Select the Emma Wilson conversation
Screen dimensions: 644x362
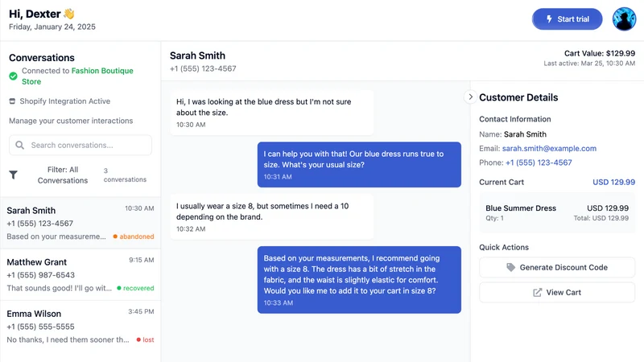click(x=80, y=327)
